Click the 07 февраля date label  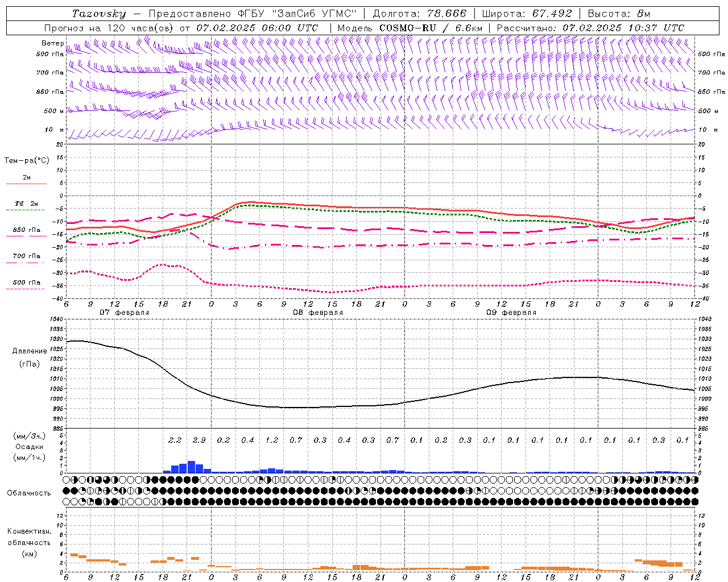tap(125, 313)
